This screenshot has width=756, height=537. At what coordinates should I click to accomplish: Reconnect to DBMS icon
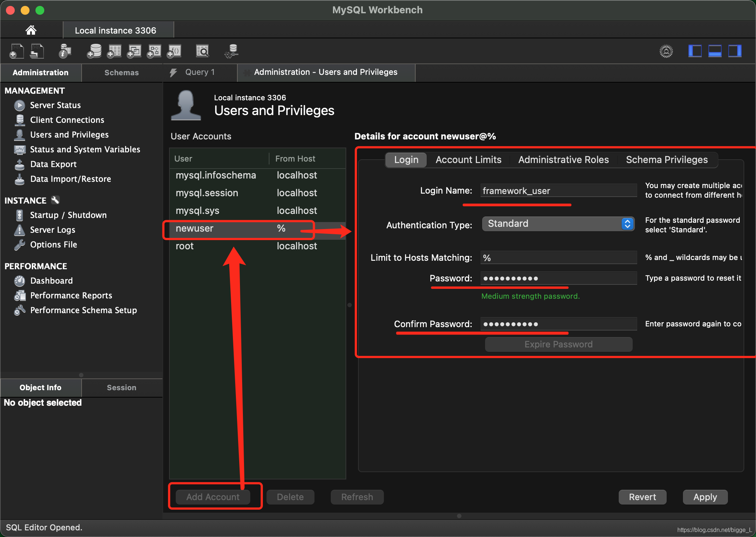coord(231,51)
